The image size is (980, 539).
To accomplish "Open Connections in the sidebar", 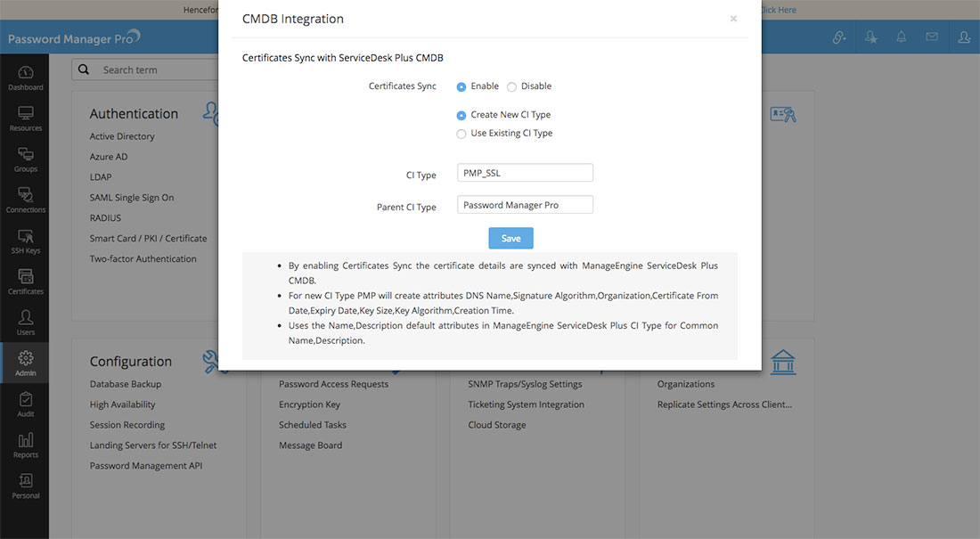I will (25, 200).
